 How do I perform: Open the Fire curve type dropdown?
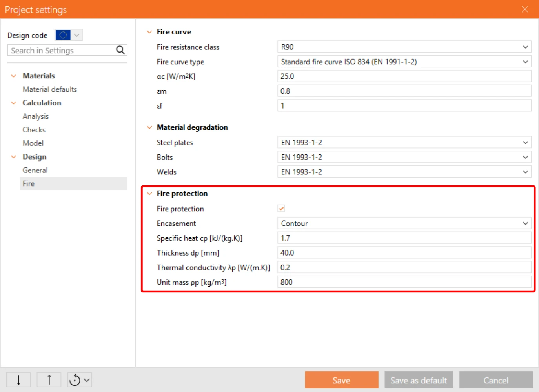coord(404,62)
